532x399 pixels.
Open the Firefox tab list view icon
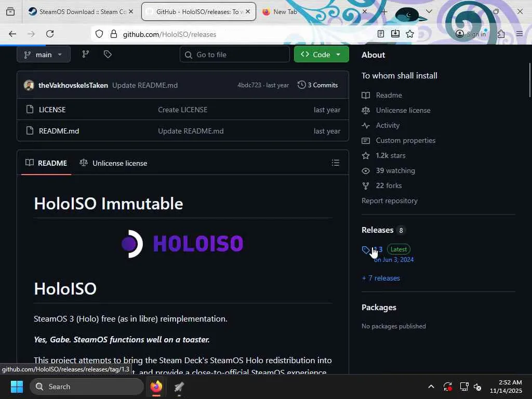[x=10, y=11]
